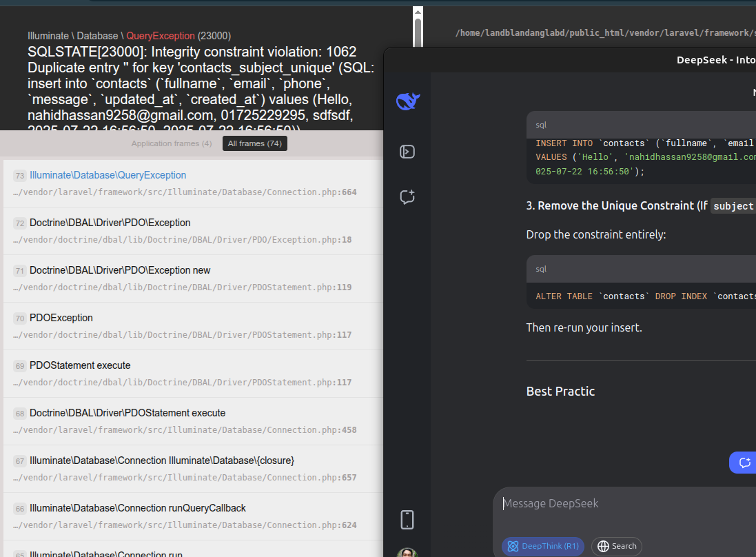
Task: Click the blue floating new chat button
Action: [x=744, y=463]
